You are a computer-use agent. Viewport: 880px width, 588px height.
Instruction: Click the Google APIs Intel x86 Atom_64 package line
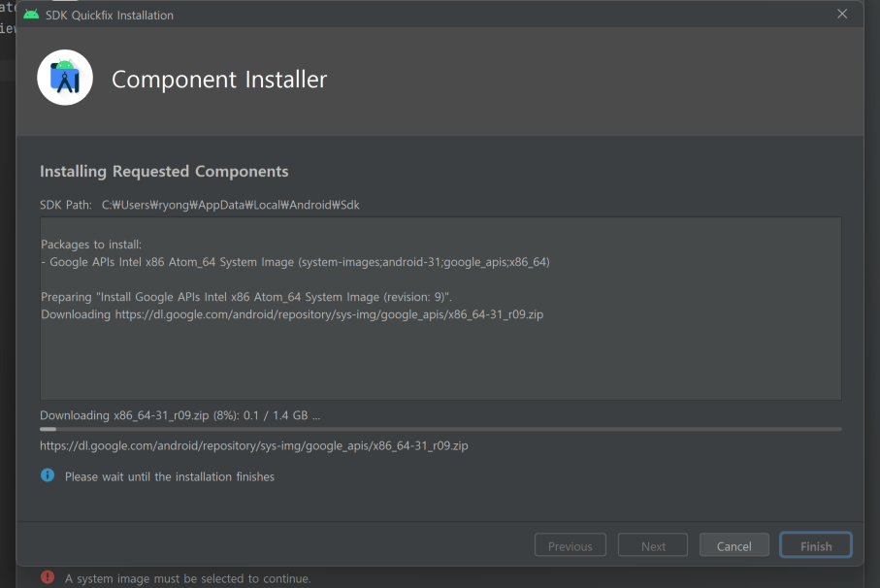[x=295, y=262]
